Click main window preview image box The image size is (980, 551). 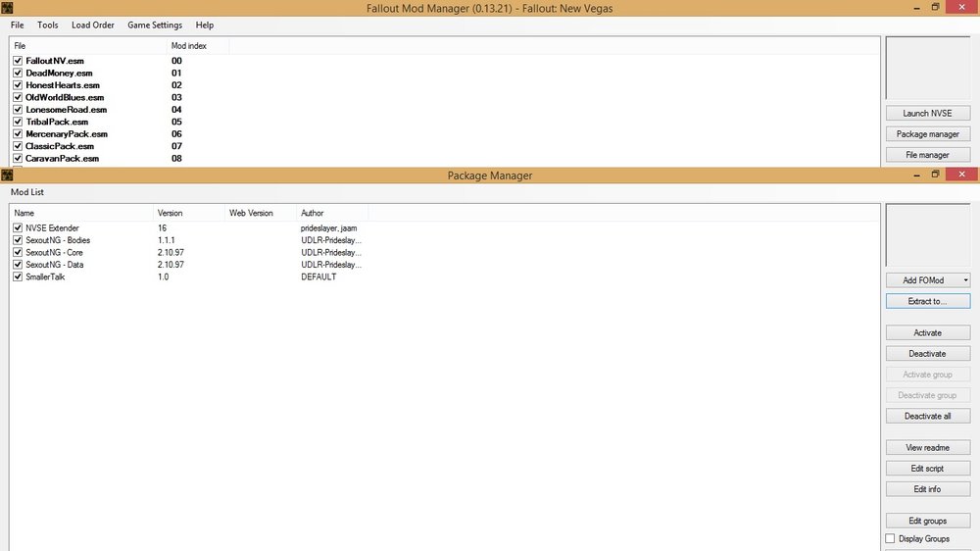[x=927, y=68]
